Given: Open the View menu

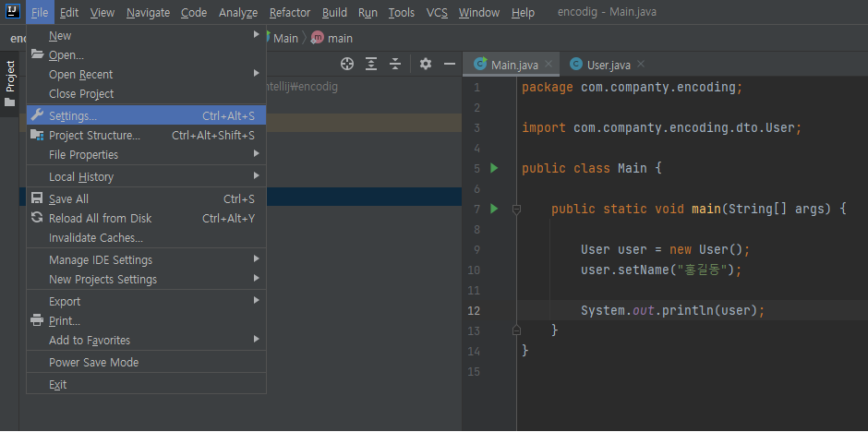Looking at the screenshot, I should pos(102,12).
